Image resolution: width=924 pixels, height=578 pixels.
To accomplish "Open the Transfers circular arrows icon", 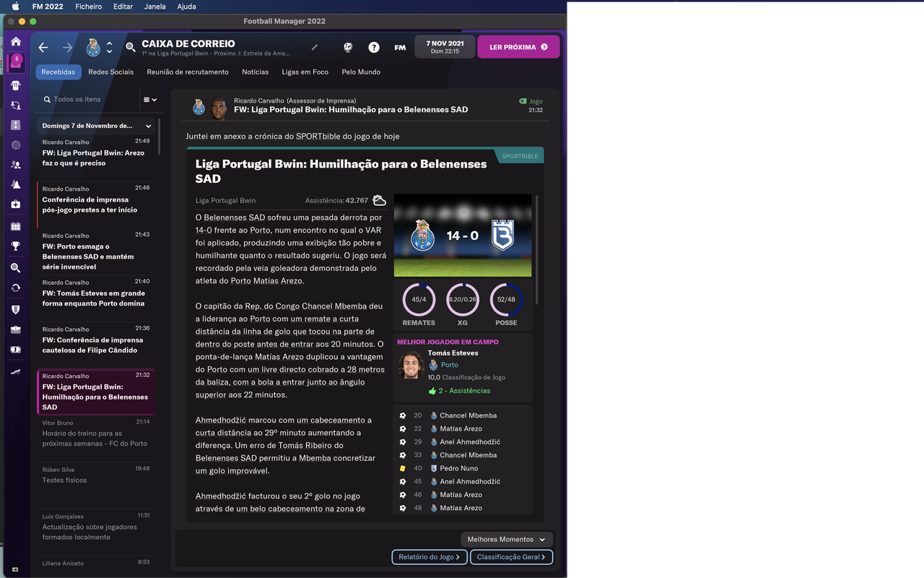I will tap(16, 288).
